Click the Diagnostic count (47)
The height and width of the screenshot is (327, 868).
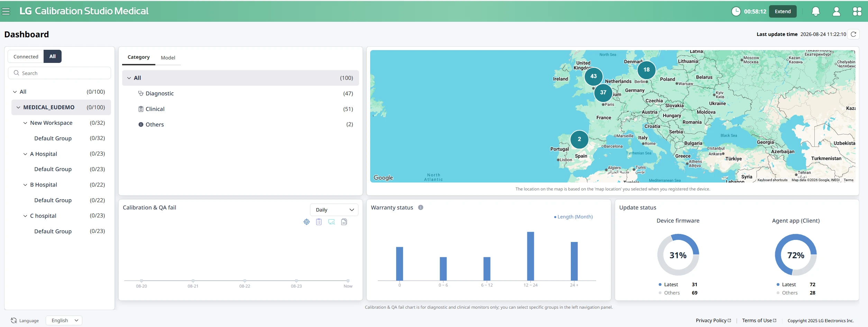point(348,93)
